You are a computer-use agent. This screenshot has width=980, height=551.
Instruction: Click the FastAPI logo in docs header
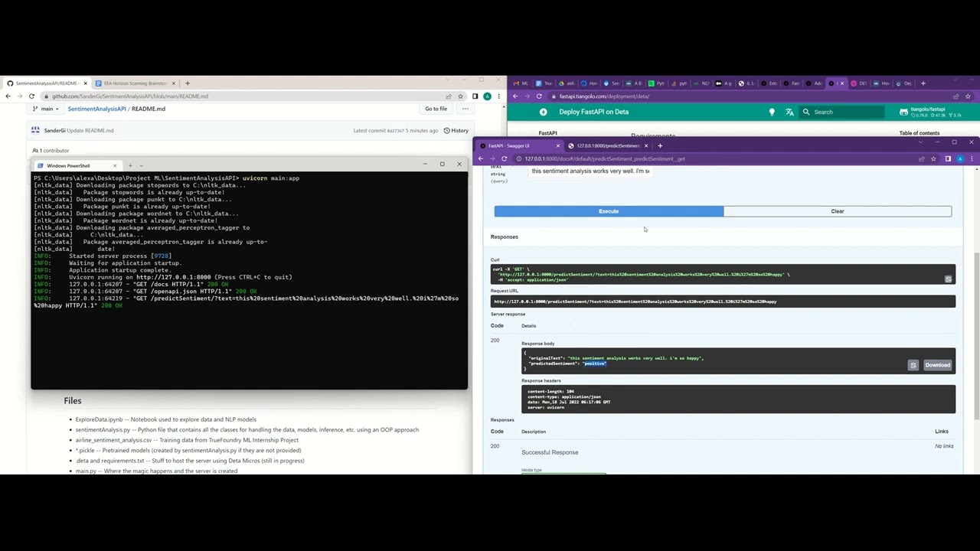[x=543, y=112]
